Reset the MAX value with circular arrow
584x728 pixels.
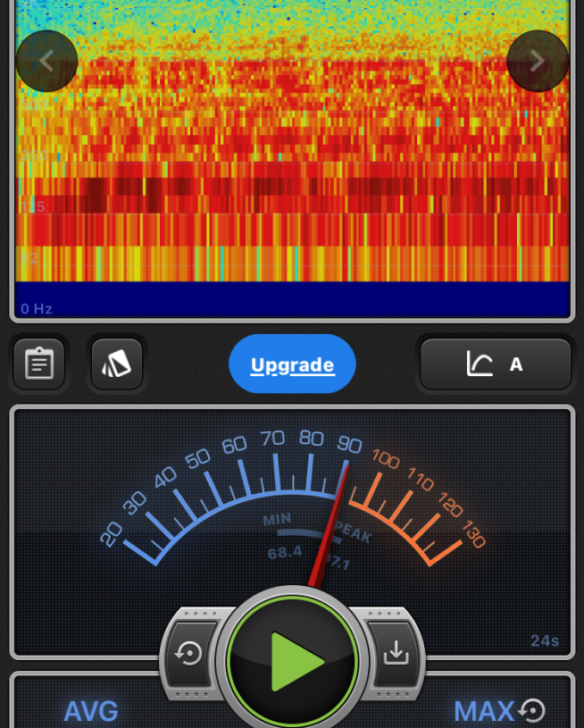[532, 710]
